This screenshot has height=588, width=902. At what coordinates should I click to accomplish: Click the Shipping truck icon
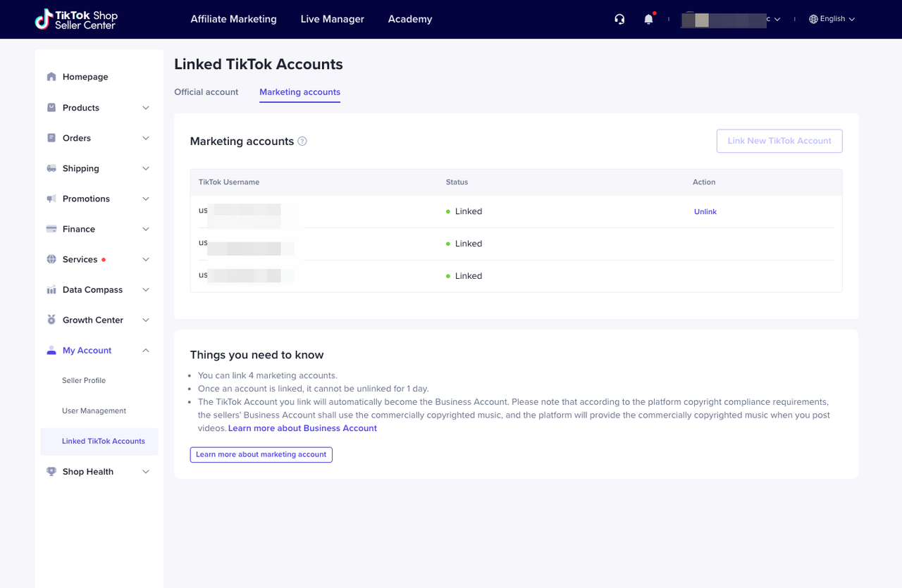tap(51, 168)
